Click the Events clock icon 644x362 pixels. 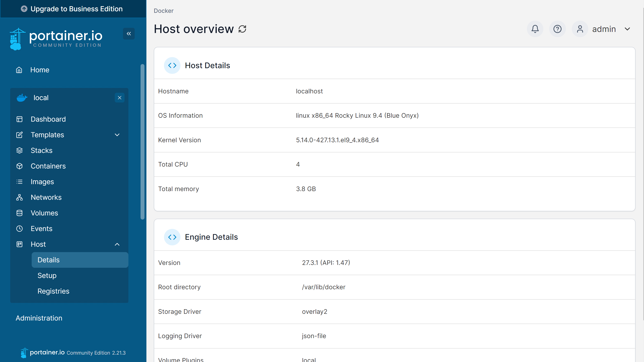click(x=19, y=229)
